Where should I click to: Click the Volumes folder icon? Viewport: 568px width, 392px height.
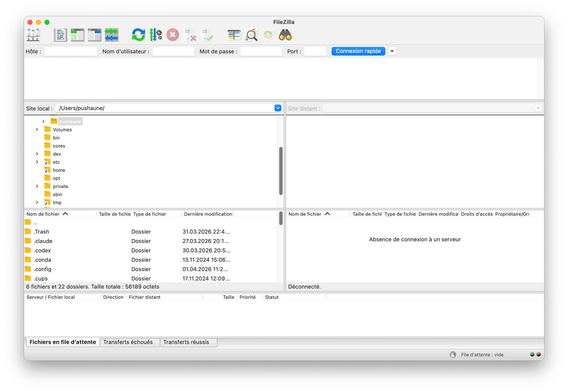click(x=47, y=129)
